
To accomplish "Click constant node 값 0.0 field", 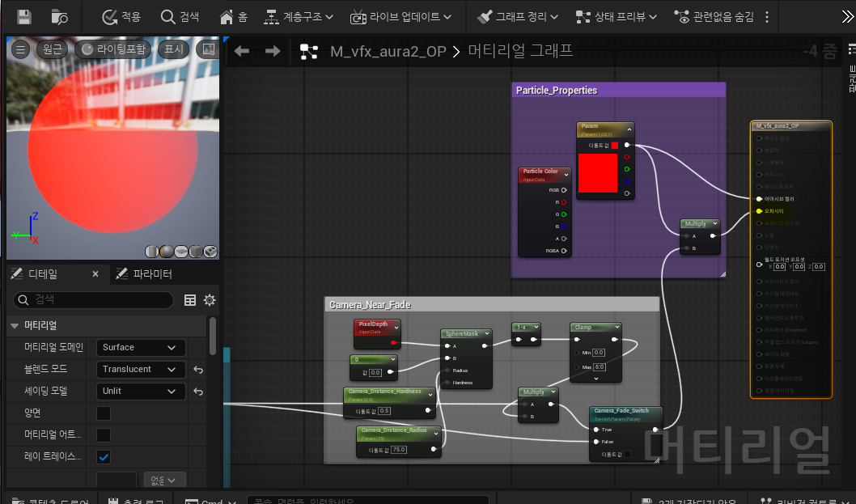I will [x=375, y=372].
